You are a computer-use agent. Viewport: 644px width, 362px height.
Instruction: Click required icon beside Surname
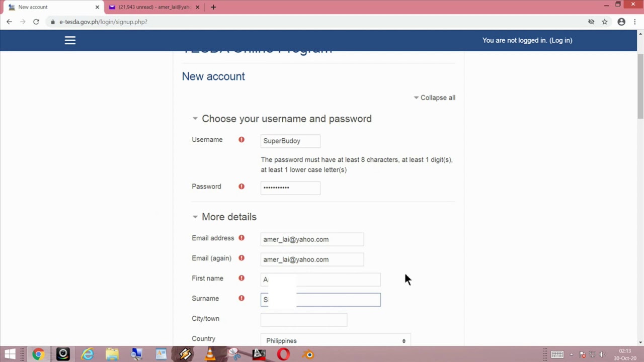242,298
